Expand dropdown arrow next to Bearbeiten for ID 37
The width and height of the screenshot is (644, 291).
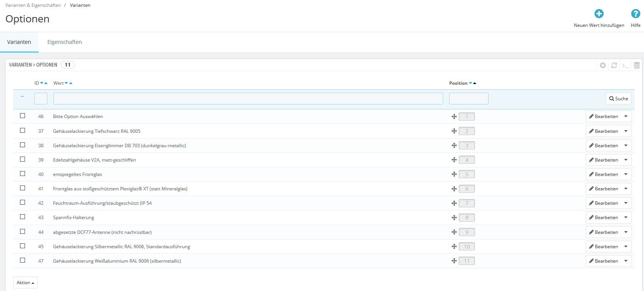click(626, 131)
